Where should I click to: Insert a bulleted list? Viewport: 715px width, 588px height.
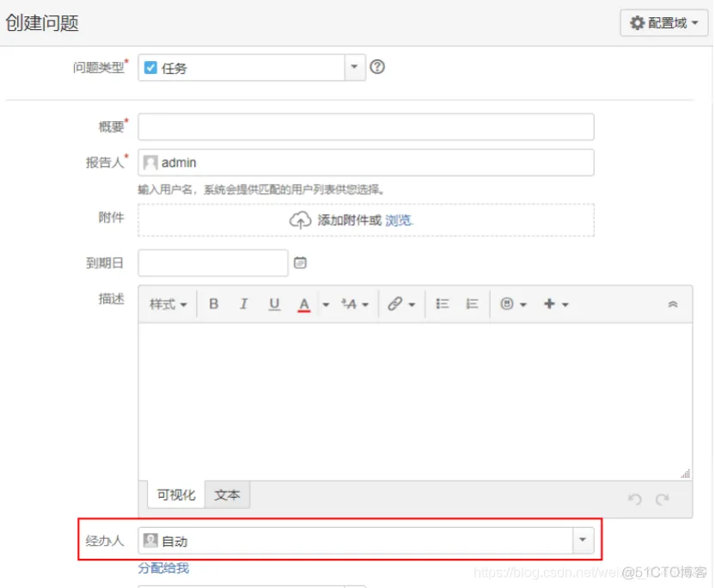[x=443, y=303]
